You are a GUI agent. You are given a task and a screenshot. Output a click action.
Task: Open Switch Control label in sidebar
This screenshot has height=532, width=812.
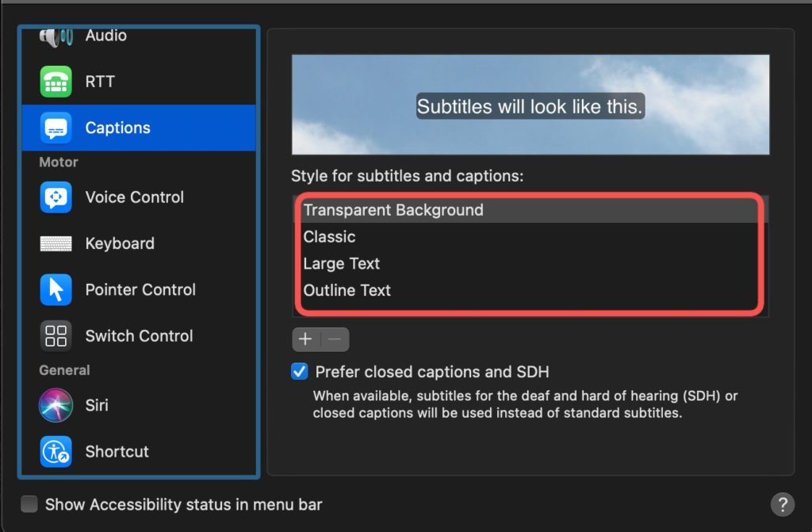click(x=140, y=335)
